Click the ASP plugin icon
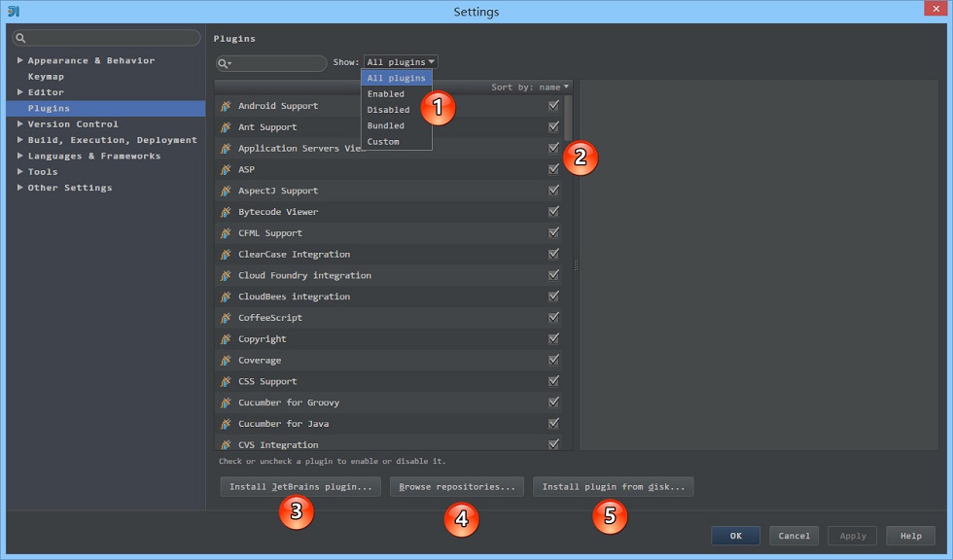This screenshot has height=560, width=953. pyautogui.click(x=226, y=169)
